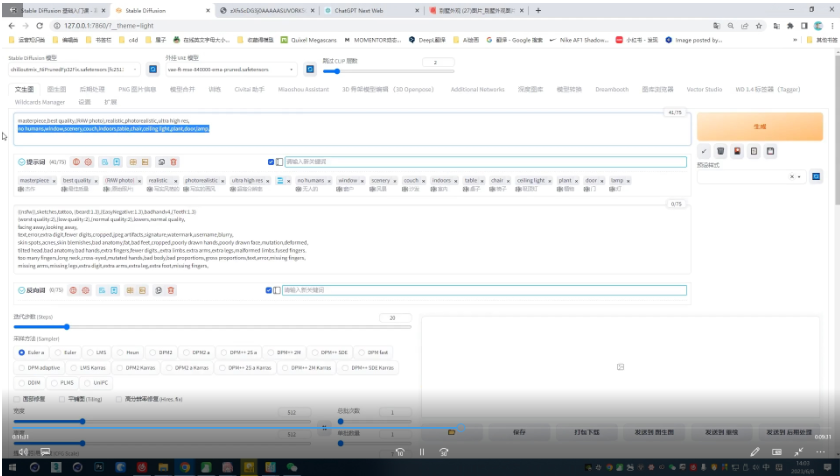
Task: Click the first red circle icon in the 提示词 toolbar
Action: [x=76, y=162]
